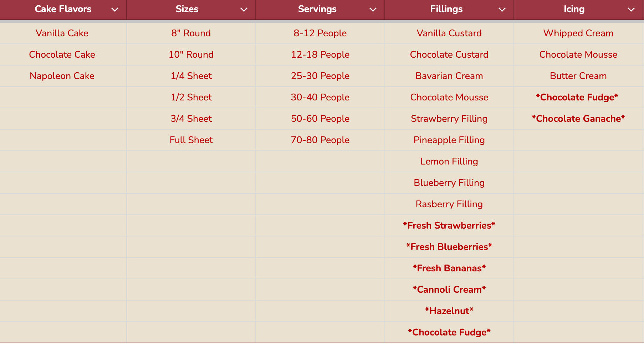Expand the Cake Flavors column chevron
The image size is (644, 344).
coord(115,10)
